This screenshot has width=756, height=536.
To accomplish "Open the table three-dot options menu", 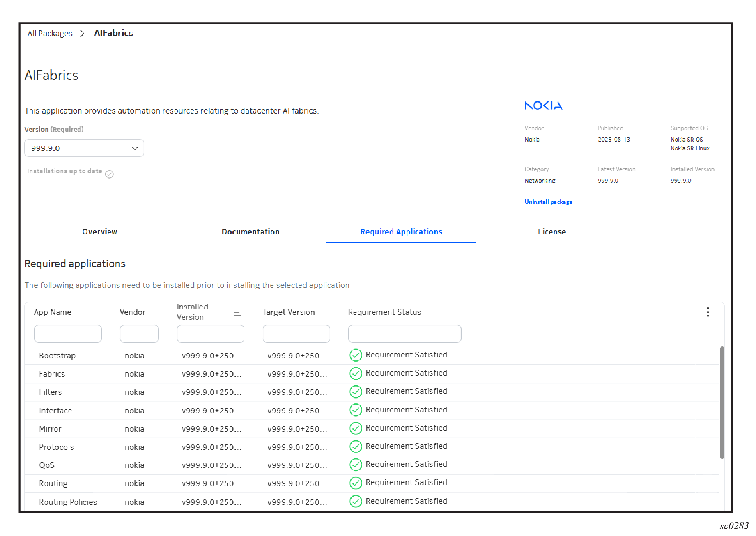I will [708, 312].
